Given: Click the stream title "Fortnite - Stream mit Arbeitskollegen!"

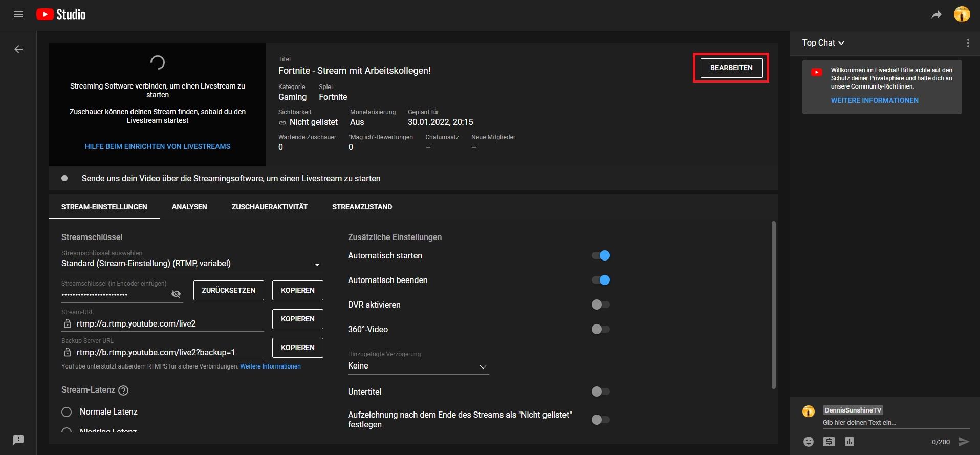Looking at the screenshot, I should 354,71.
